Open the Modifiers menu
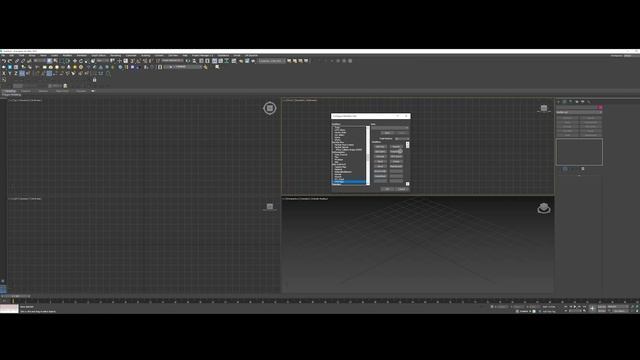The height and width of the screenshot is (360, 640). pyautogui.click(x=67, y=56)
